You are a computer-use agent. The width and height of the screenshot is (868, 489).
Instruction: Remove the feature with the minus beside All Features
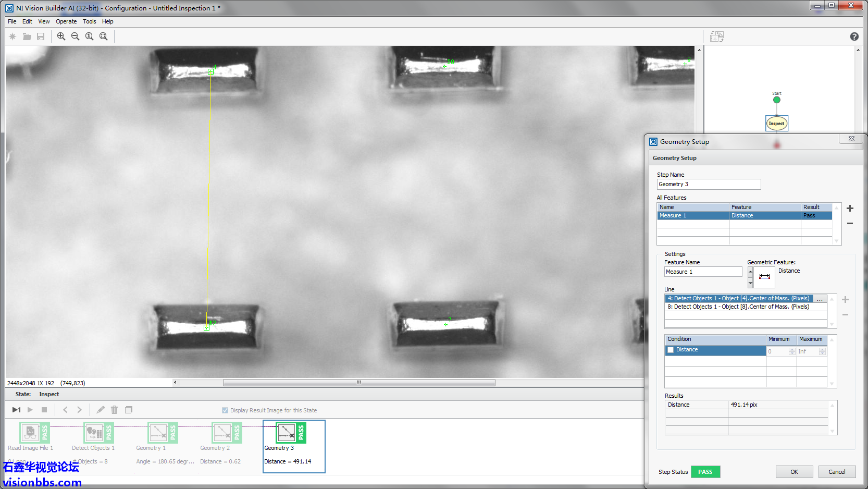(x=850, y=224)
